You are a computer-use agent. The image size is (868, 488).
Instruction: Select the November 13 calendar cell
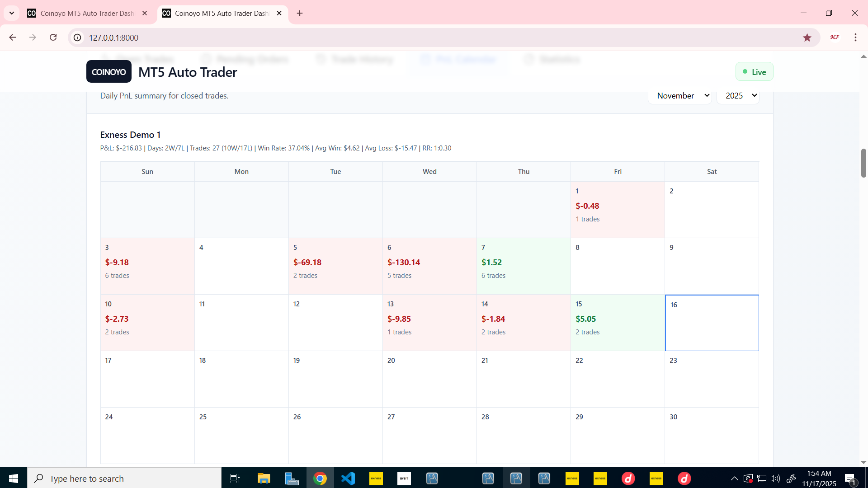[429, 322]
